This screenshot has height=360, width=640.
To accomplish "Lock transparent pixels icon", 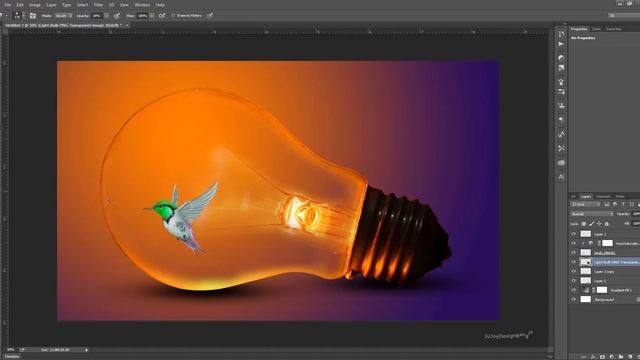I will coord(584,224).
